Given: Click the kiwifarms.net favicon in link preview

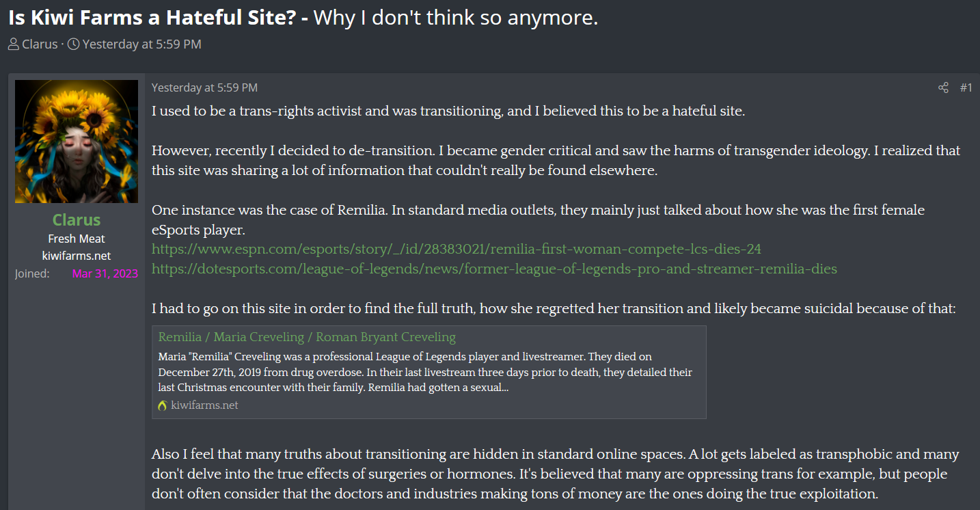Looking at the screenshot, I should pos(163,405).
